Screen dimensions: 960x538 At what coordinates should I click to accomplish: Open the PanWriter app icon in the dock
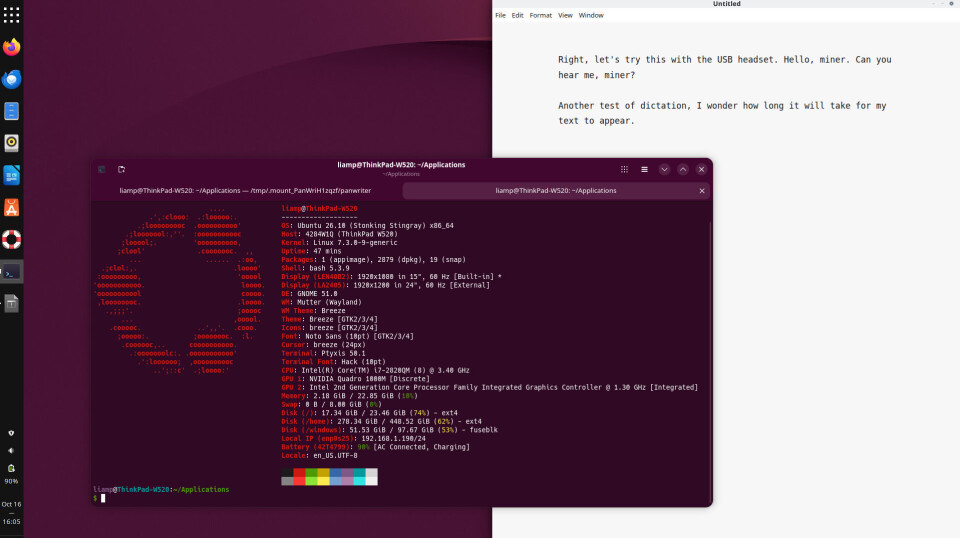pyautogui.click(x=11, y=304)
